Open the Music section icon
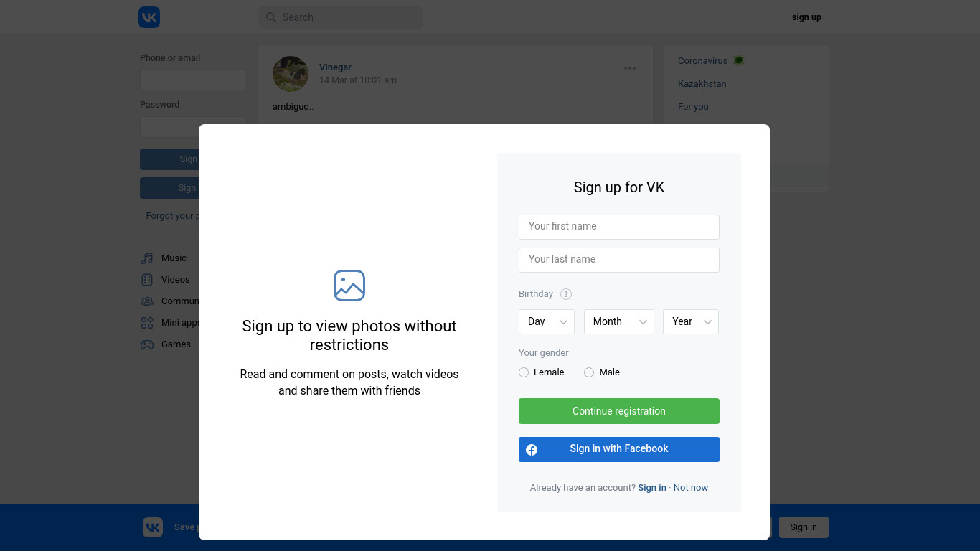This screenshot has width=980, height=551. [147, 258]
